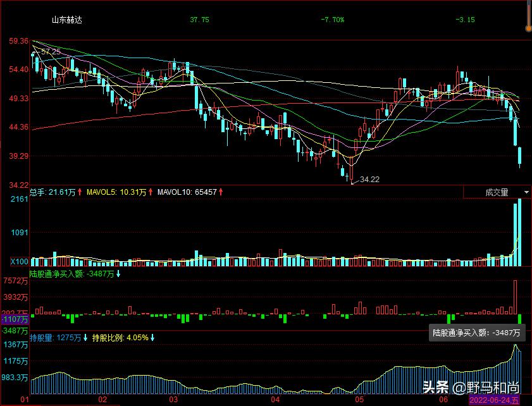Screen dimensions: 532x406
Task: Click the -7.70% change percentage
Action: pos(332,20)
